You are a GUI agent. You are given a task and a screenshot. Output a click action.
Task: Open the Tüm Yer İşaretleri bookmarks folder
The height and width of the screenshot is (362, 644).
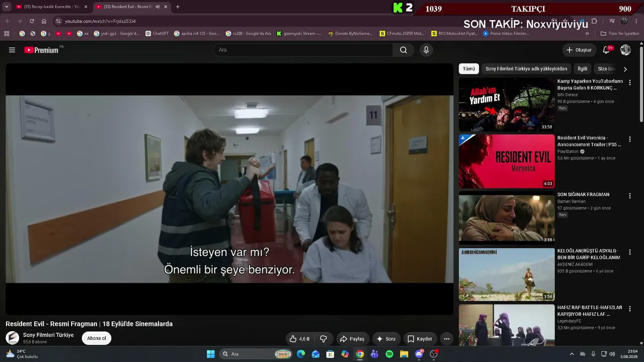point(620,34)
